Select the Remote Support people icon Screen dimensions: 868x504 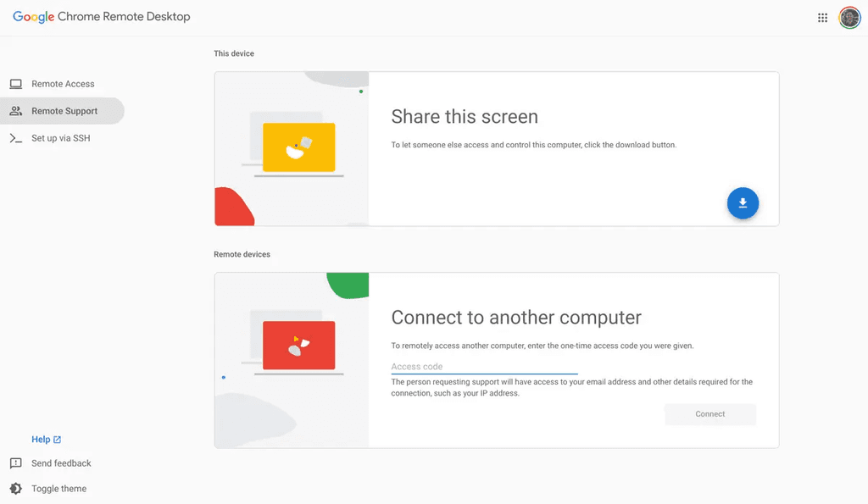pos(15,110)
